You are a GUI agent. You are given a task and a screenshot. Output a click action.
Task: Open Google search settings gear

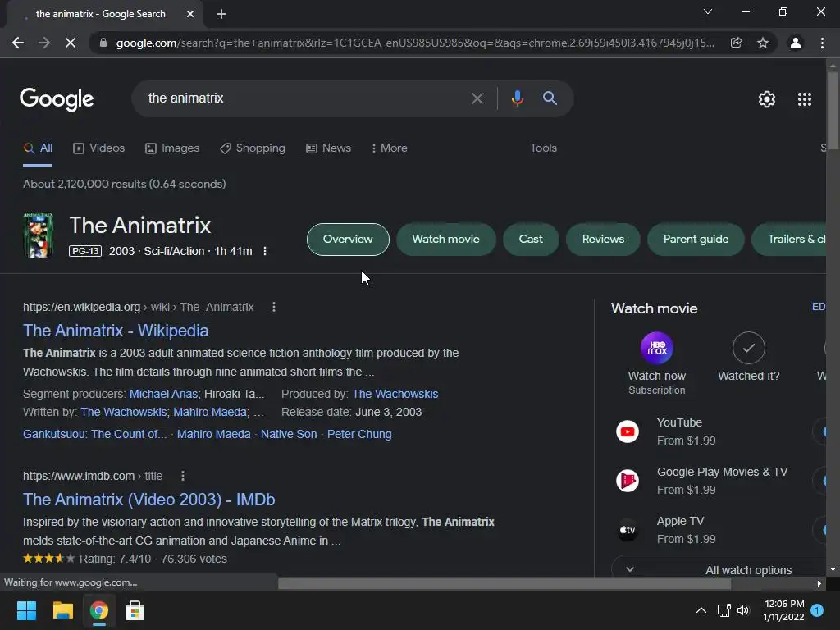tap(767, 99)
